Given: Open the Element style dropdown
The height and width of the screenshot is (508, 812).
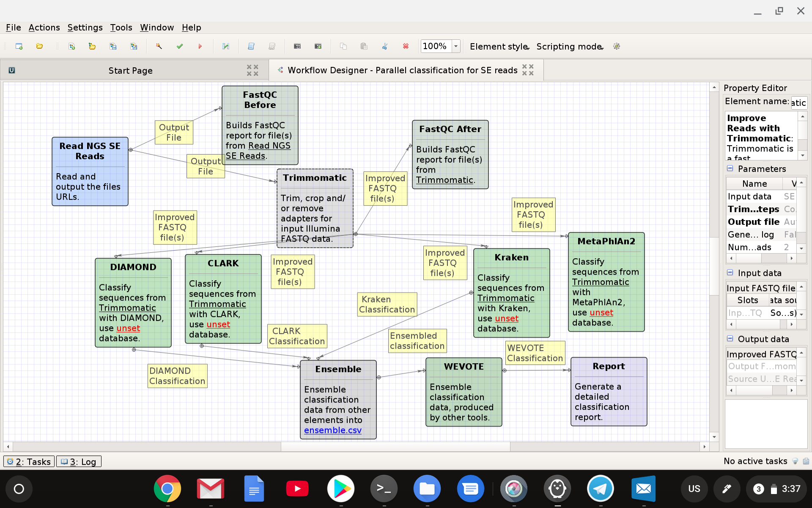Looking at the screenshot, I should coord(499,47).
